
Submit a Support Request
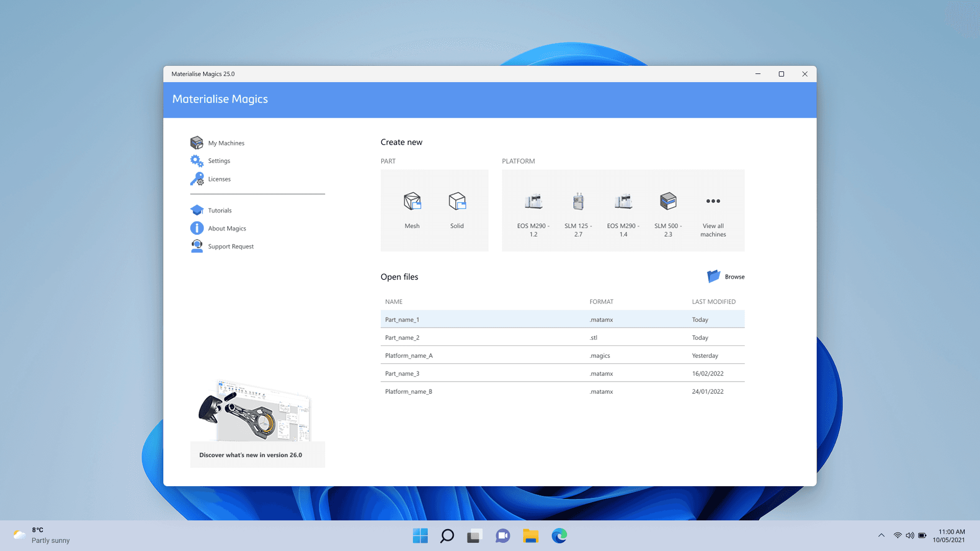[230, 246]
